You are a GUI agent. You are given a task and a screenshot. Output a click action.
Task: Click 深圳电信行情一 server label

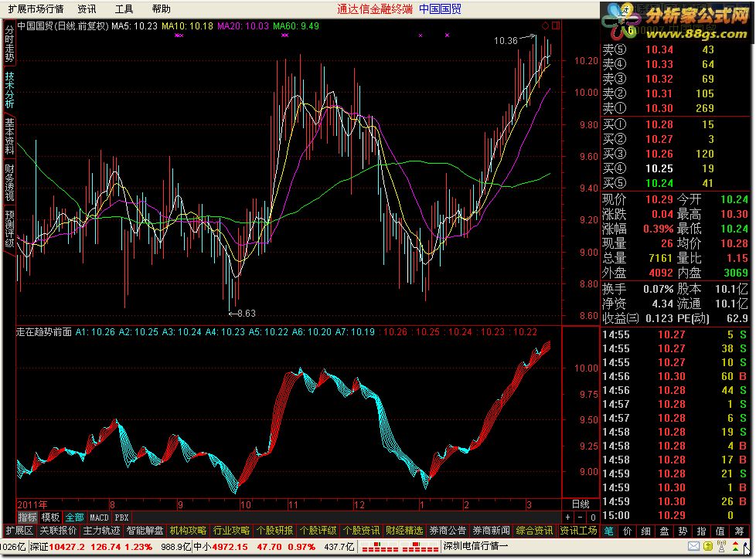(x=475, y=546)
